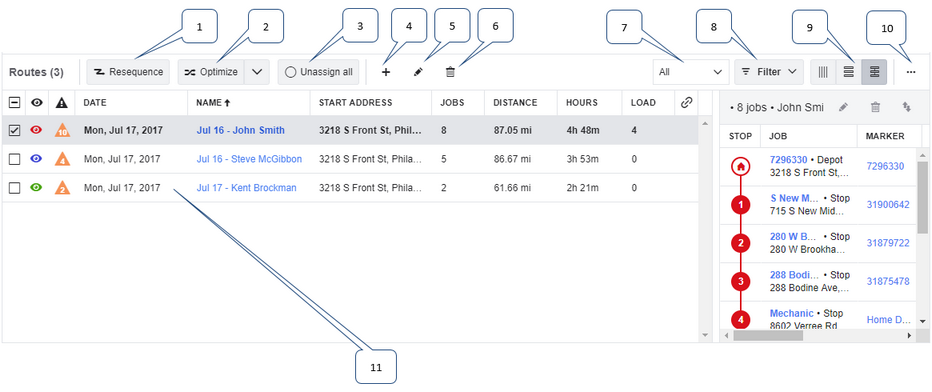Expand the Optimize dropdown arrow

[257, 72]
